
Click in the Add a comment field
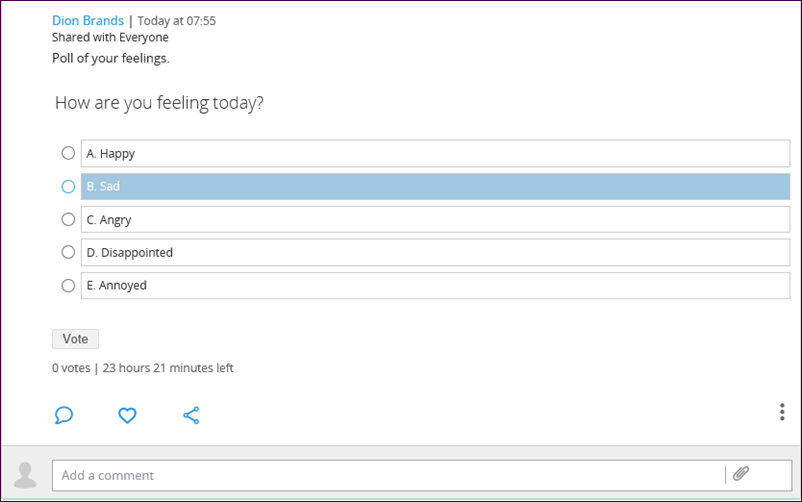pos(390,475)
